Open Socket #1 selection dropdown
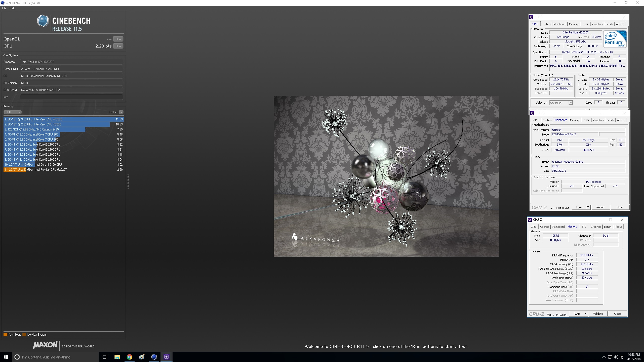This screenshot has height=362, width=644. (x=561, y=103)
